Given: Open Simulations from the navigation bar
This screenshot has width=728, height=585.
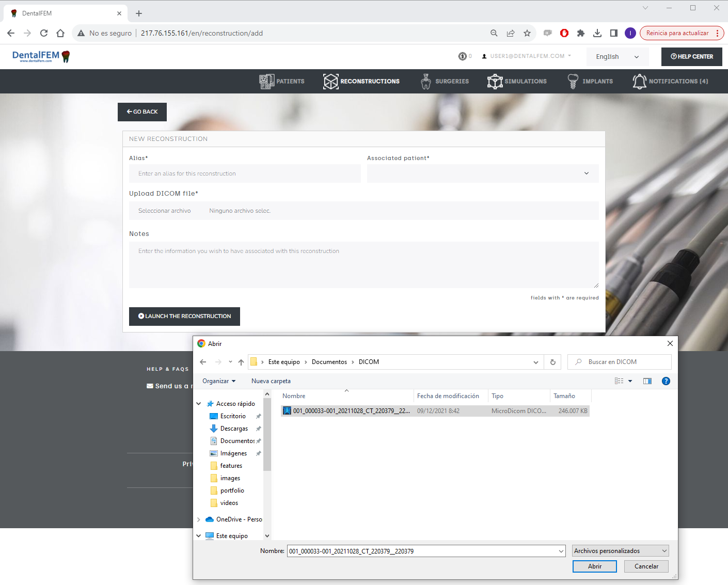Looking at the screenshot, I should click(x=517, y=82).
